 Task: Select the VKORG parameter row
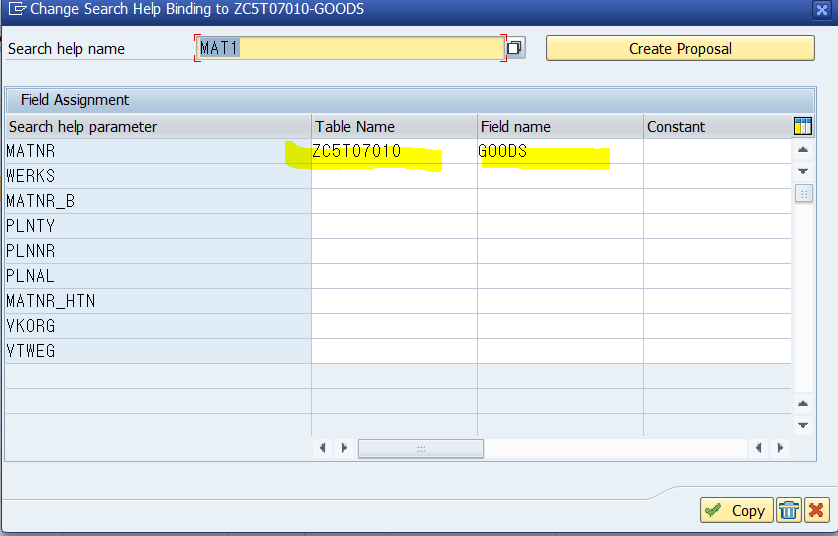click(158, 326)
